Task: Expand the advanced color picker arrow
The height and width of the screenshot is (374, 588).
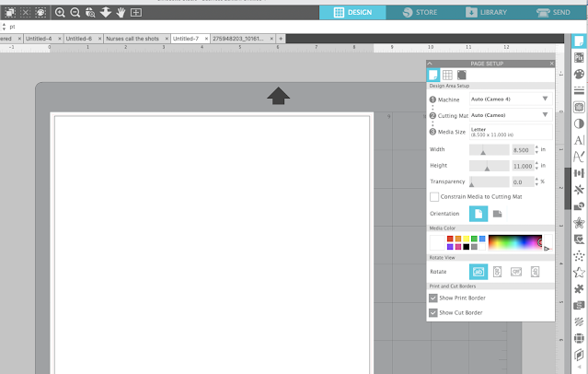Action: click(x=547, y=248)
